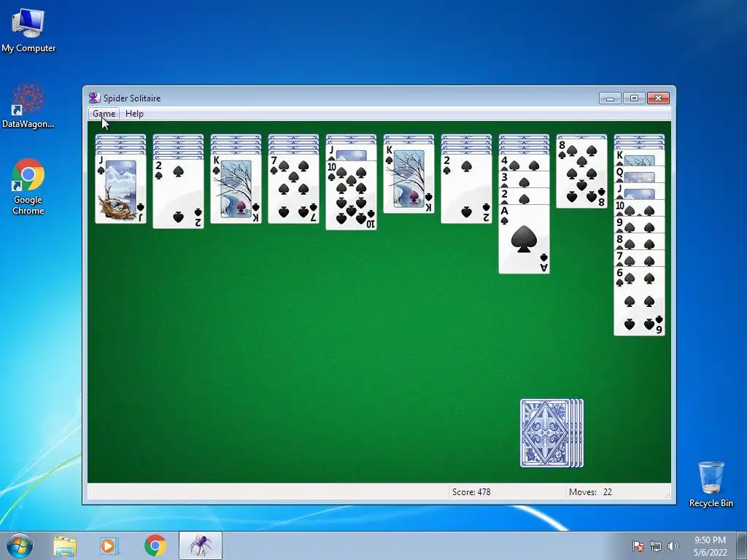Open the volume speaker tray icon
Screen dimensions: 747x560
[673, 546]
